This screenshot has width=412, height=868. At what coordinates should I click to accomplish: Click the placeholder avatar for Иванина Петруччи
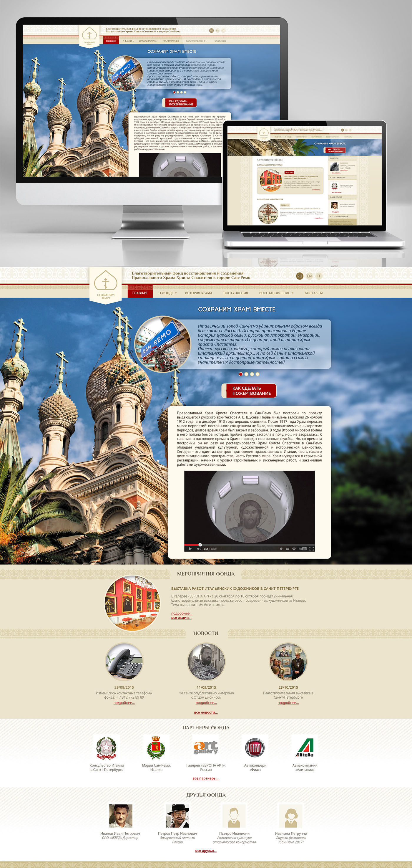point(291,816)
